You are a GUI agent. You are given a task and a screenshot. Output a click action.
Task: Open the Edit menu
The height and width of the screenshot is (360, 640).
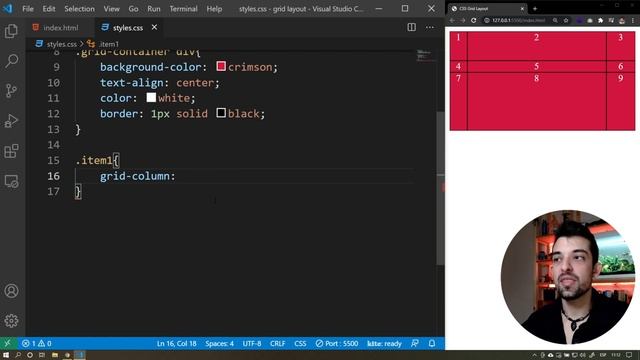pos(49,9)
